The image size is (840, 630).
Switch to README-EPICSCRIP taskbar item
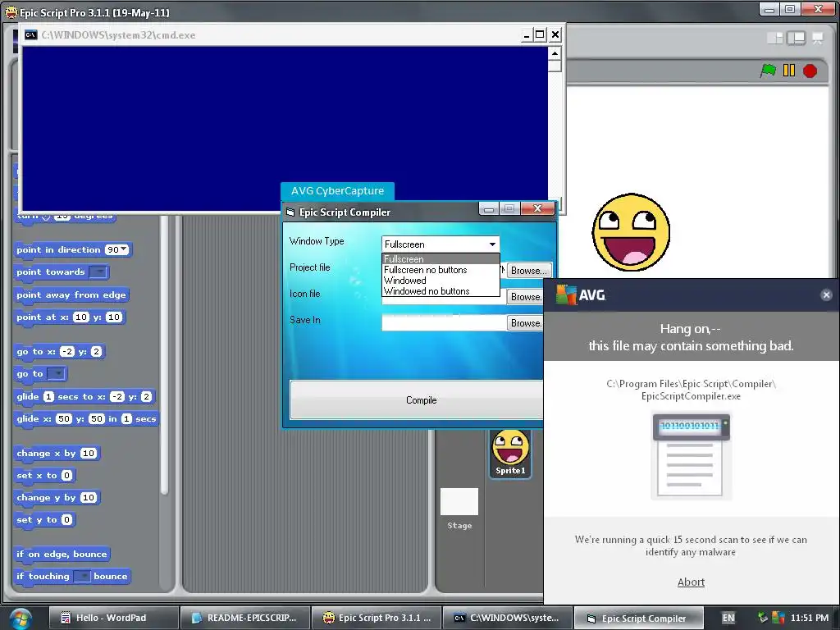coord(244,618)
